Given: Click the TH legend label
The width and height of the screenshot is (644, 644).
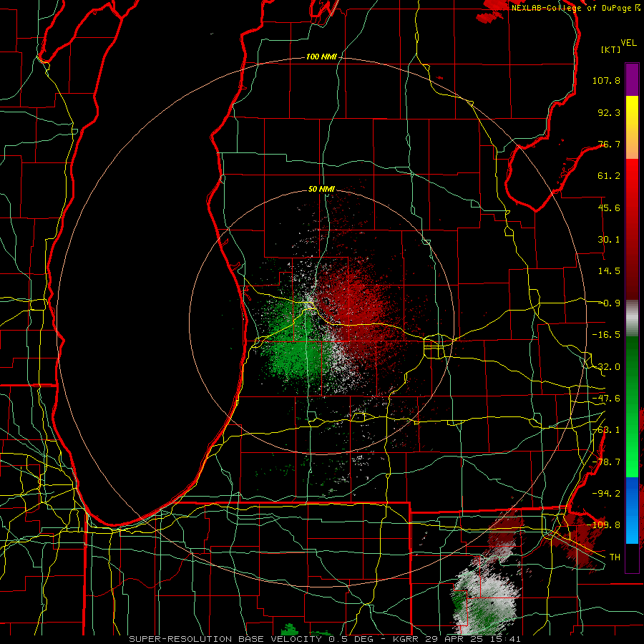Looking at the screenshot, I should click(615, 557).
